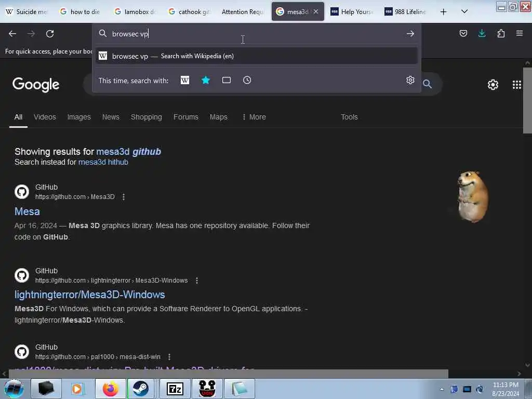Select the All results tab
The height and width of the screenshot is (399, 532).
(18, 117)
